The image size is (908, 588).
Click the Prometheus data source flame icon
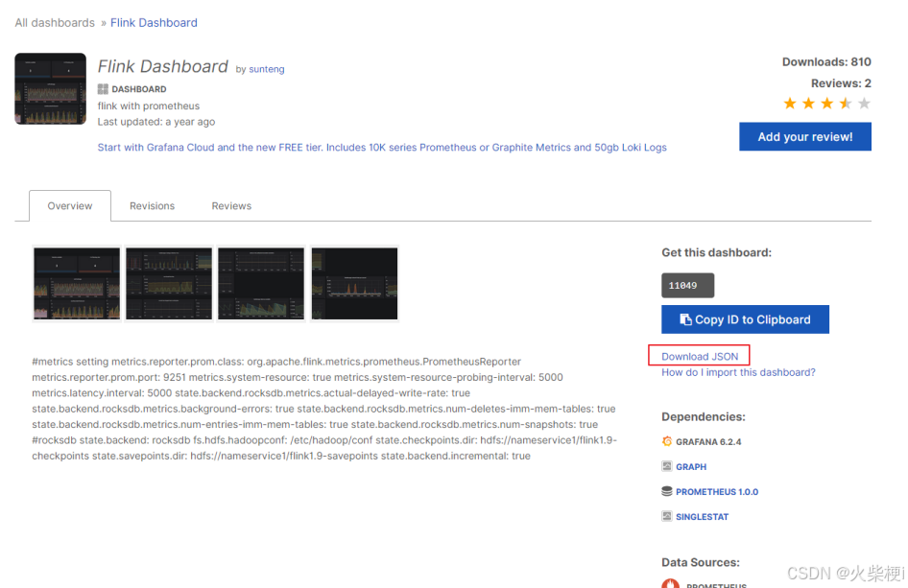point(671,583)
